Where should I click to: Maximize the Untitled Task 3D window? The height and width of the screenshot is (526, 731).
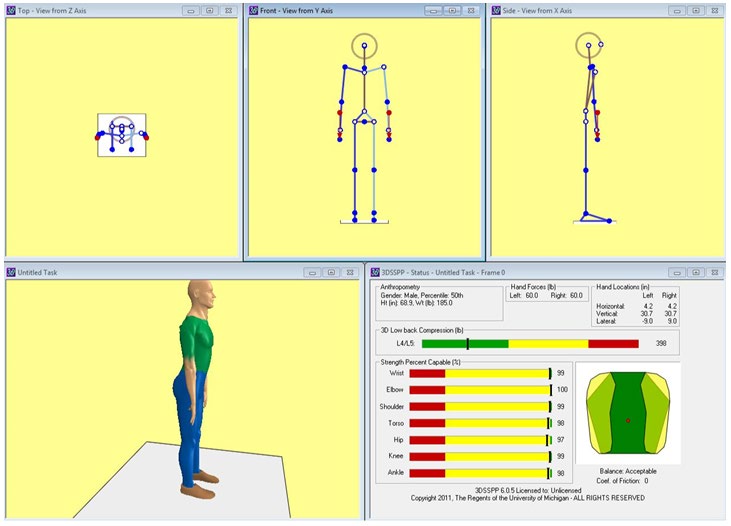(x=331, y=272)
